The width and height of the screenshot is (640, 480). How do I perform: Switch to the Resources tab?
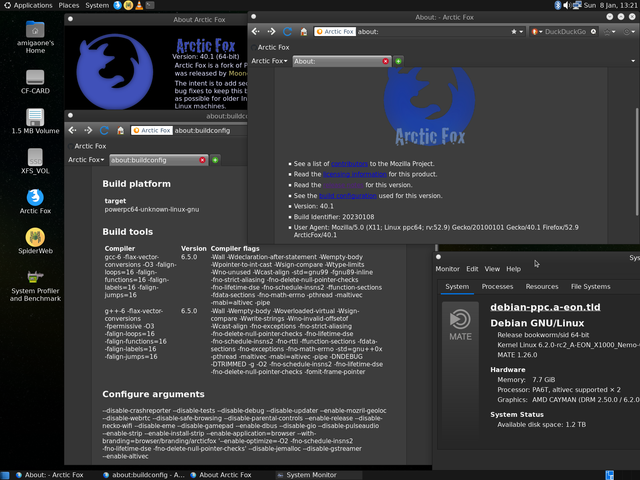click(x=542, y=287)
